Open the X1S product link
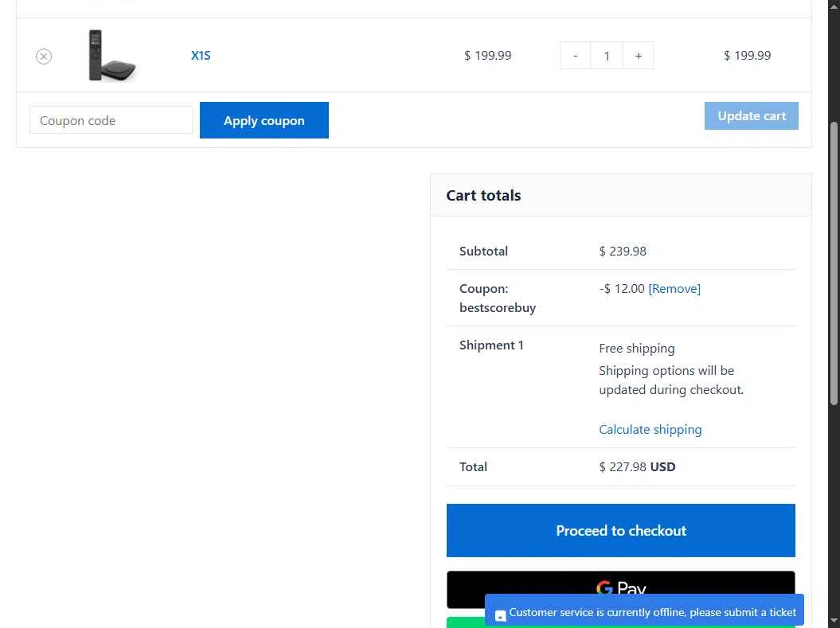The height and width of the screenshot is (628, 840). point(201,55)
